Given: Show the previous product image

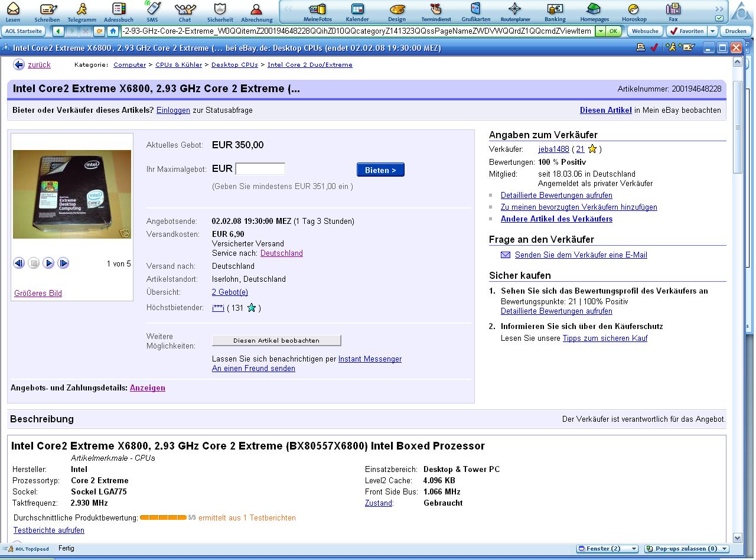Looking at the screenshot, I should (19, 263).
